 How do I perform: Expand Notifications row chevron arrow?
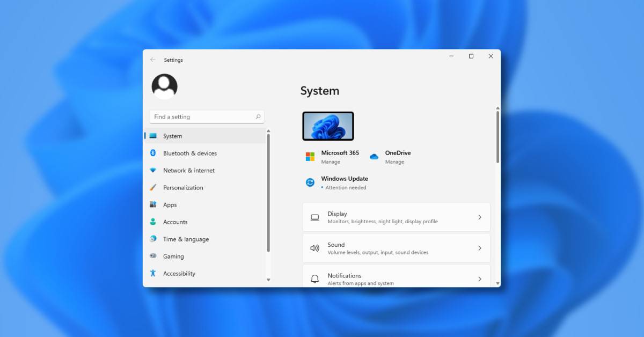[x=479, y=279]
